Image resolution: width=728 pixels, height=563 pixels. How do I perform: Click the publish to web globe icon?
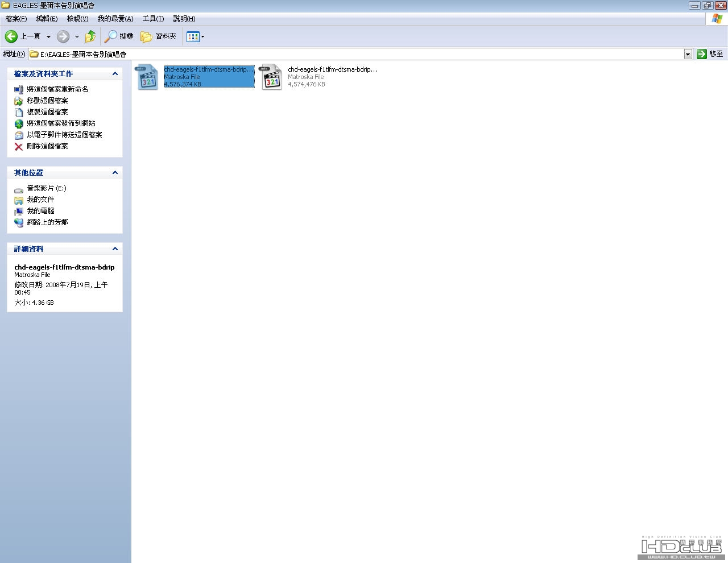pyautogui.click(x=19, y=123)
